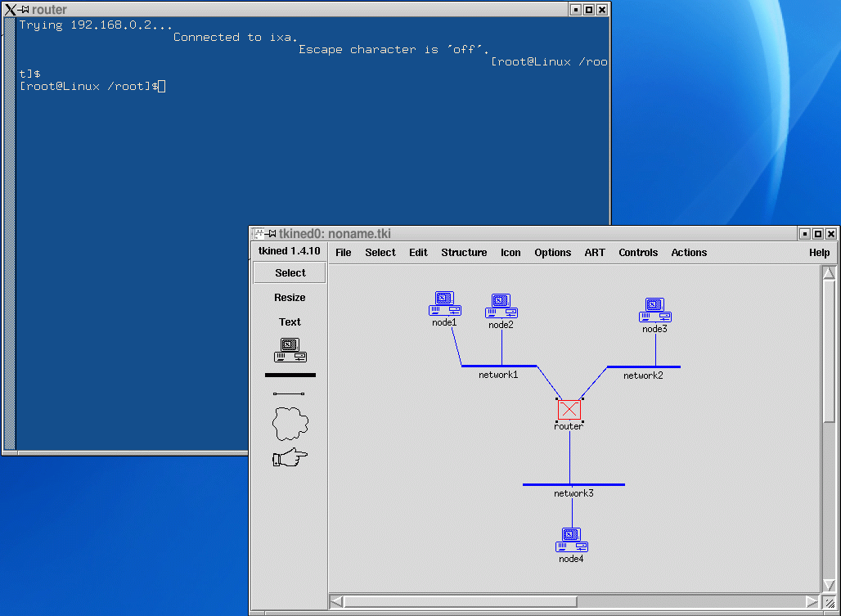Click the red router icon
This screenshot has height=616, width=841.
click(x=569, y=410)
